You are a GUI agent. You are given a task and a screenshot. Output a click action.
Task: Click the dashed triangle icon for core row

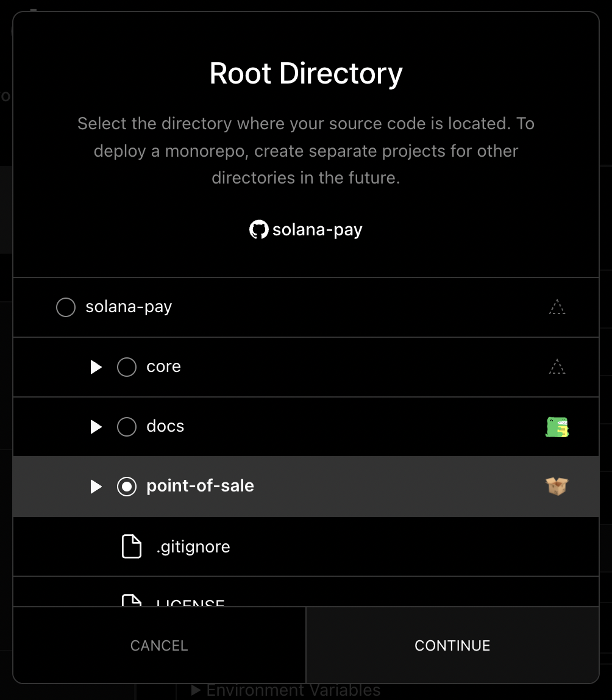coord(557,367)
